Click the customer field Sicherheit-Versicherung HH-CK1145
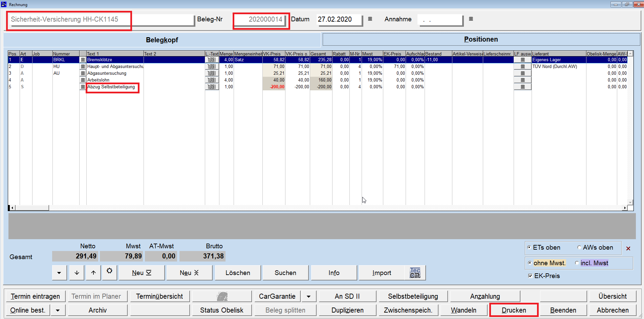This screenshot has height=319, width=644. coord(101,19)
